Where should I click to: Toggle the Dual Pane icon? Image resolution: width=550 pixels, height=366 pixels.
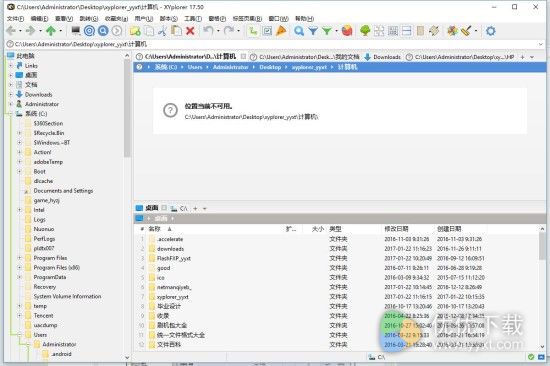(407, 31)
